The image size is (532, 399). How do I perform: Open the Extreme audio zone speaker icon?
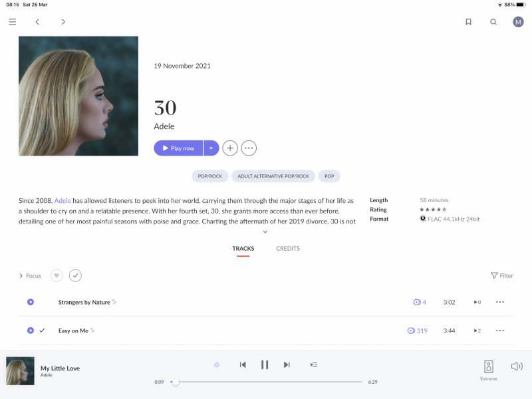[x=489, y=366]
